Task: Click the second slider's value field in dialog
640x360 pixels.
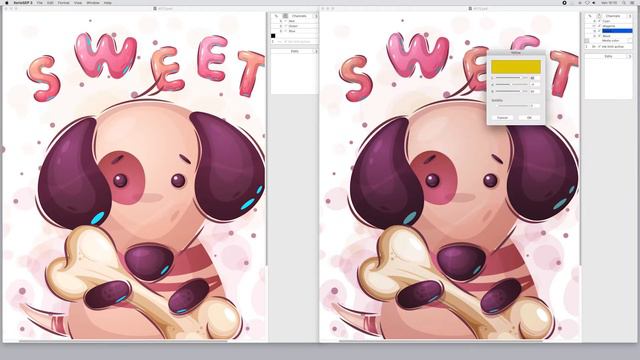Action: click(535, 84)
